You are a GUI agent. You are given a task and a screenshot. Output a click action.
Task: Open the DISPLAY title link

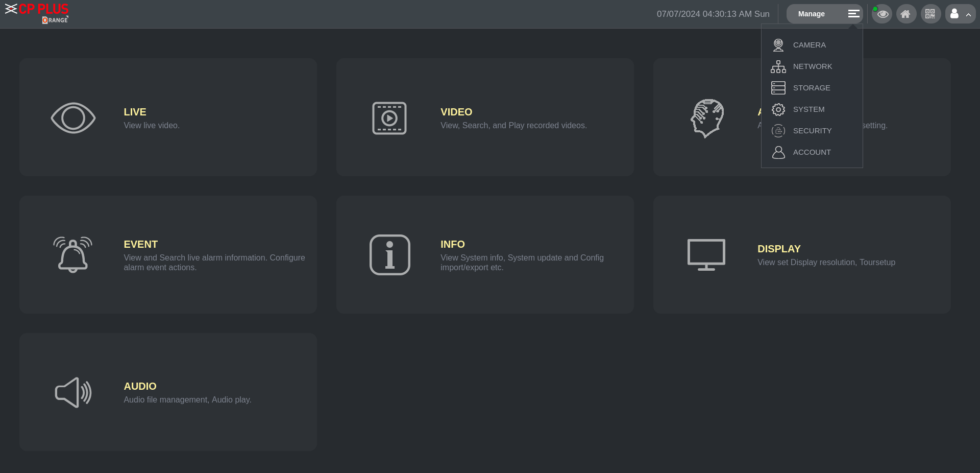[x=779, y=249]
